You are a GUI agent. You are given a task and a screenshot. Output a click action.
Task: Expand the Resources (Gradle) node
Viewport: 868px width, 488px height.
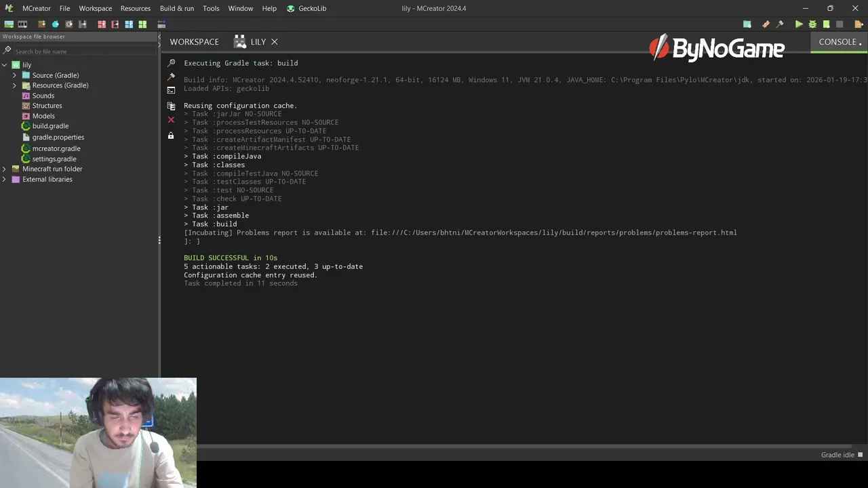pos(14,85)
